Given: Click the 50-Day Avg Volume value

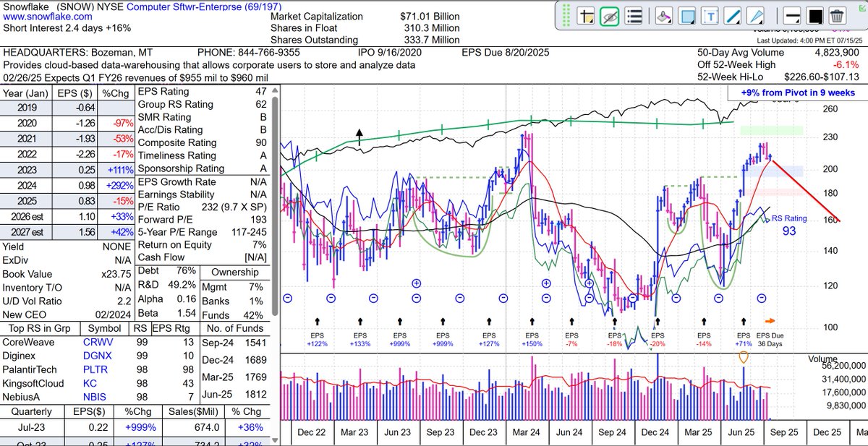Looking at the screenshot, I should [x=838, y=53].
